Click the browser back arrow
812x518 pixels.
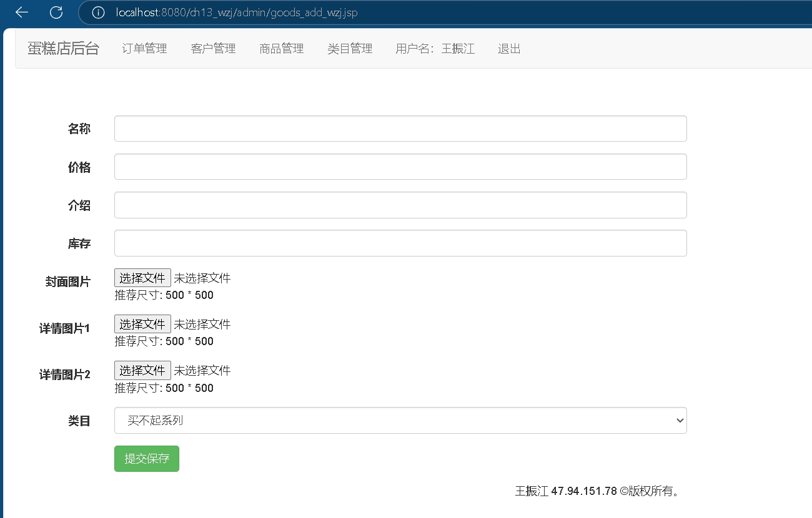tap(22, 12)
